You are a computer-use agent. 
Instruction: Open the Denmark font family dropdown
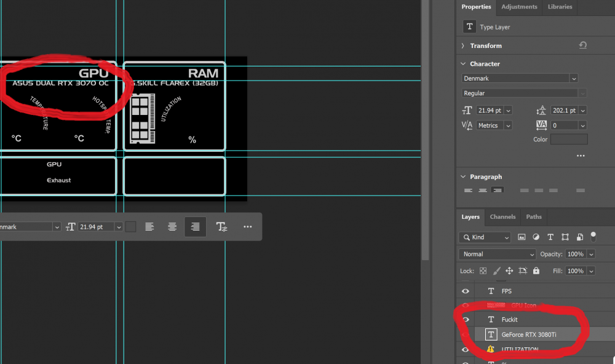click(x=574, y=79)
